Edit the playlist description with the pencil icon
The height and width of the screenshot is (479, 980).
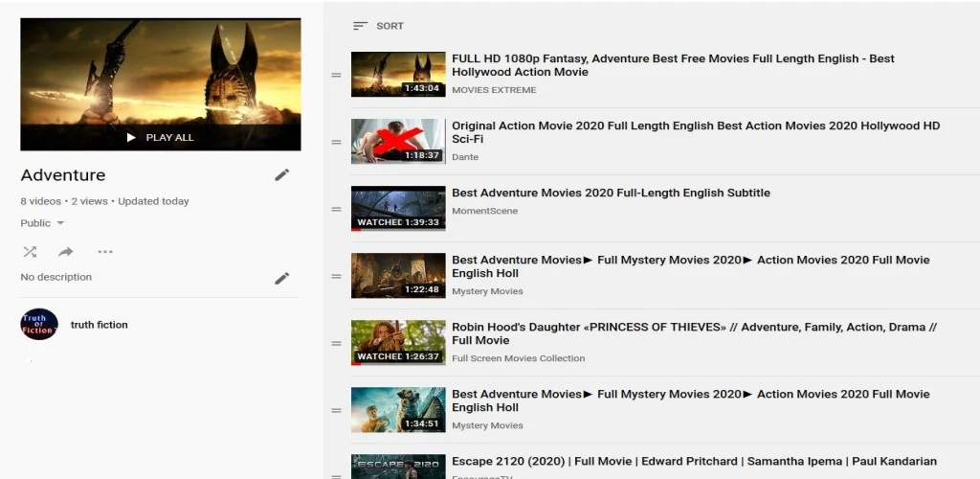tap(281, 278)
